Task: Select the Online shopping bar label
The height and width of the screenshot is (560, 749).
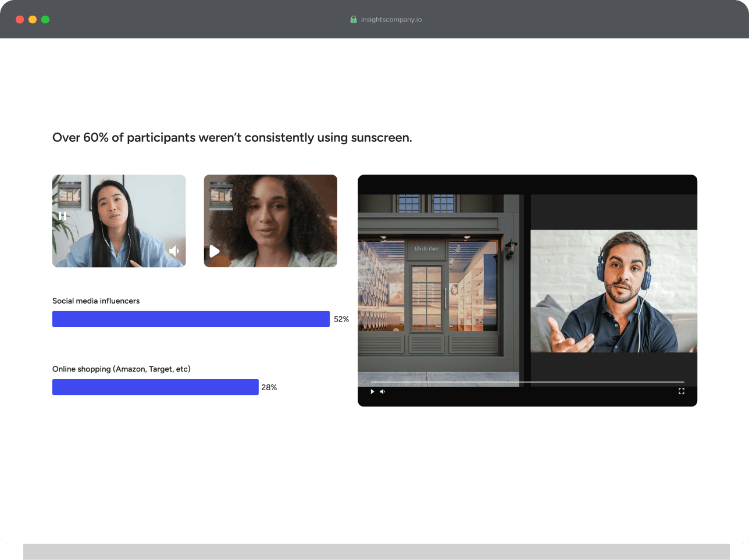Action: pos(121,369)
